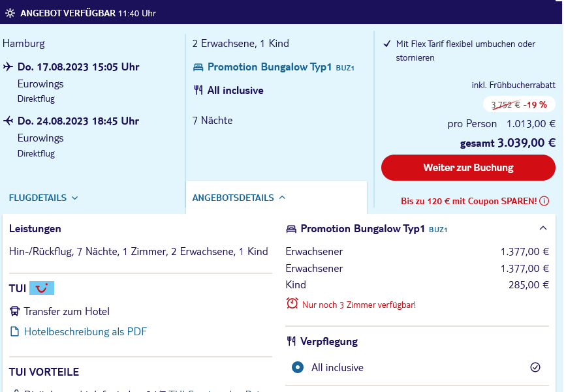Viewport: 566px width, 392px height.
Task: Open Hotelbeschreibung als PDF link
Action: [x=85, y=331]
